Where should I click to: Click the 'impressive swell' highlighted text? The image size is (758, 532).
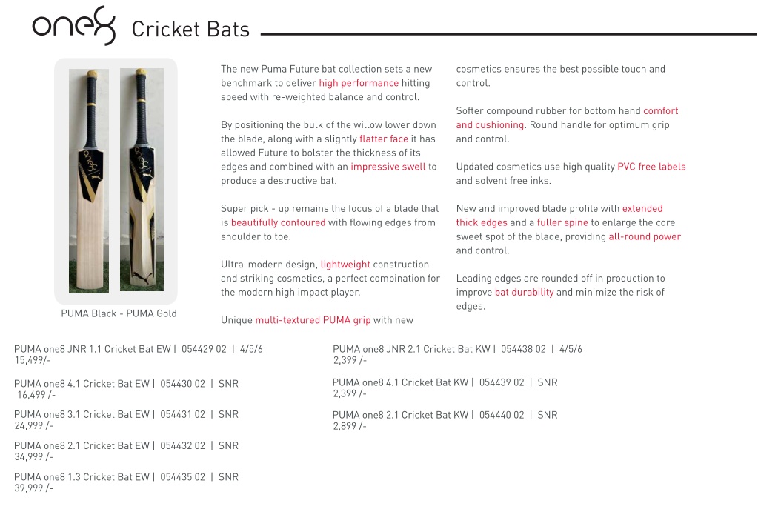point(388,167)
